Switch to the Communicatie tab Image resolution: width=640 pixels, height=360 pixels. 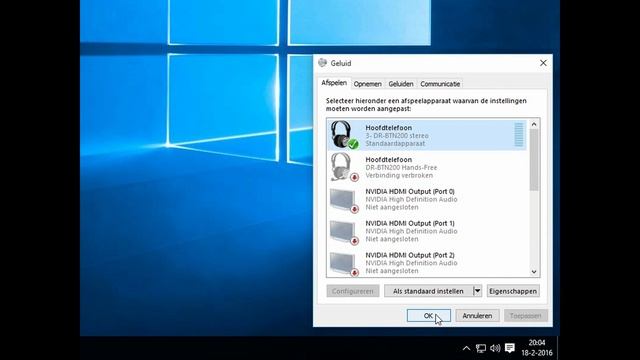pos(440,84)
